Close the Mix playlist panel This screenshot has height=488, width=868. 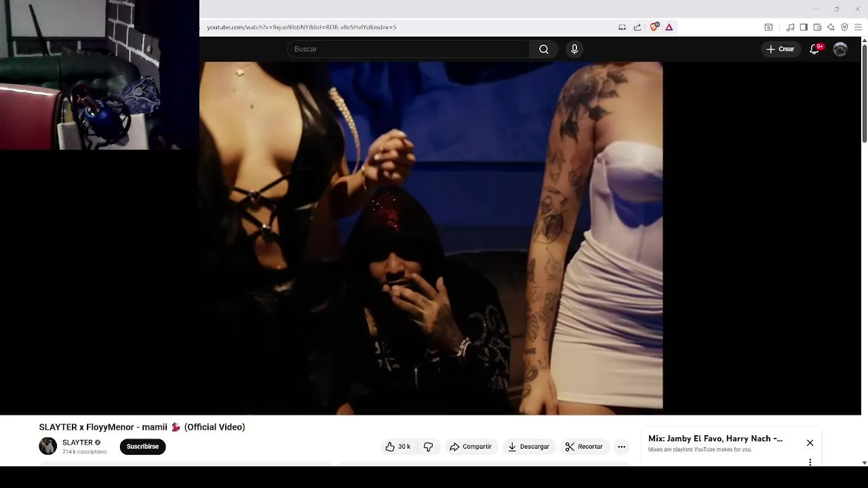click(810, 443)
